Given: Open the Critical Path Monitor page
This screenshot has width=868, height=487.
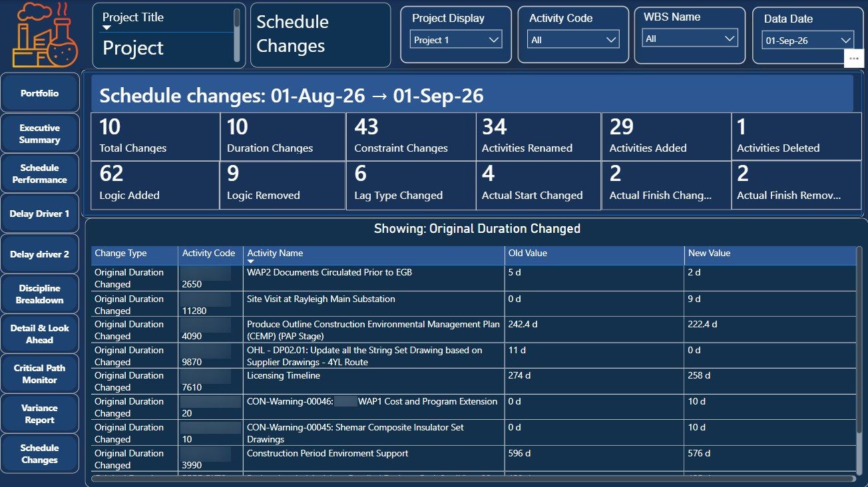Looking at the screenshot, I should tap(40, 374).
